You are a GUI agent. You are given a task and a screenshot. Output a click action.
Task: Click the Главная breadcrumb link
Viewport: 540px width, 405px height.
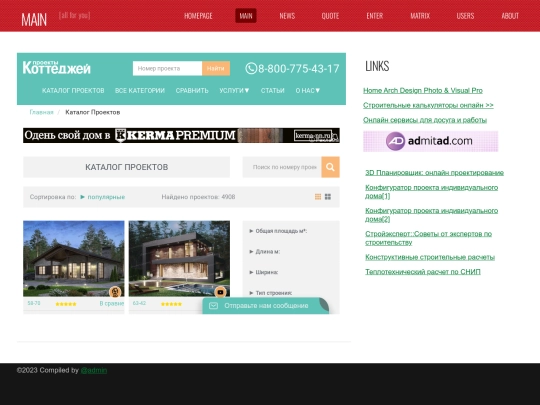(x=41, y=112)
